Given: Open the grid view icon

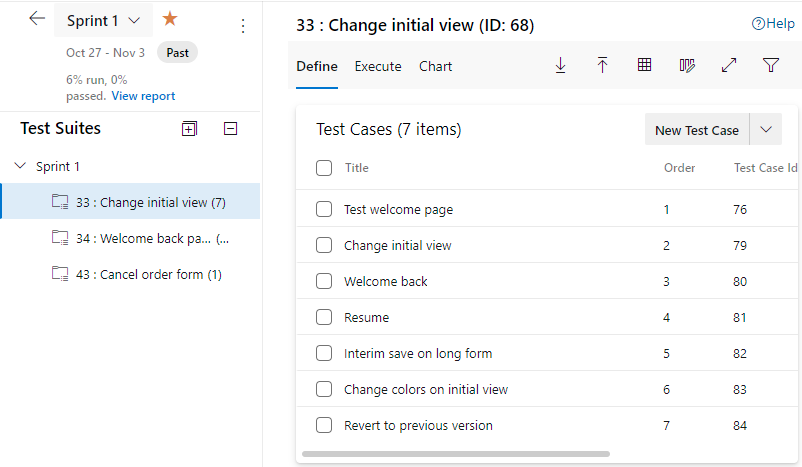Looking at the screenshot, I should 645,66.
